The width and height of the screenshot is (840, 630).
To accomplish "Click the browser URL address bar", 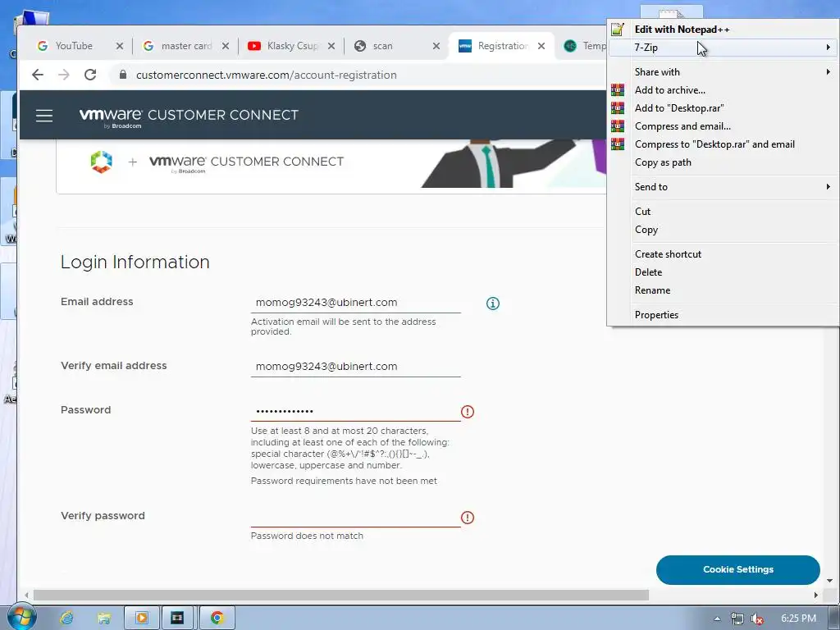I will [x=359, y=75].
